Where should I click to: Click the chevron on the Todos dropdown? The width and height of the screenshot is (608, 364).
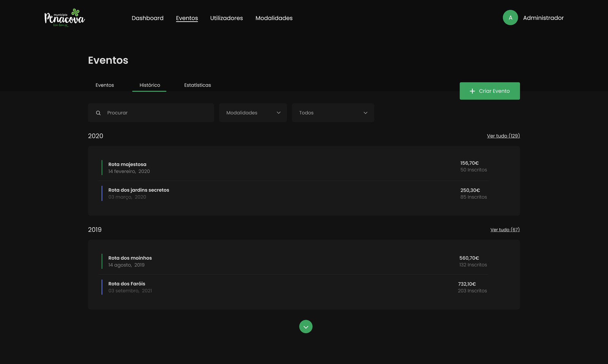365,113
